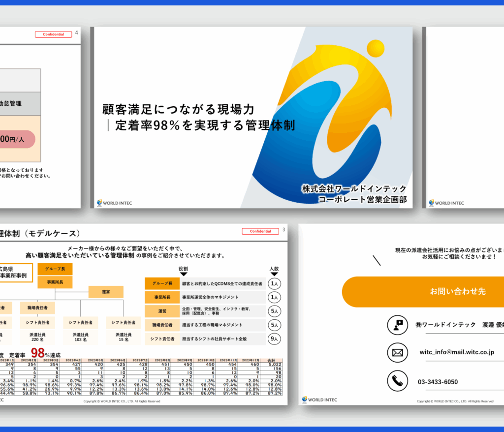Click the 合計 column header in the table
Screen dimensions: 504x432
click(x=272, y=360)
